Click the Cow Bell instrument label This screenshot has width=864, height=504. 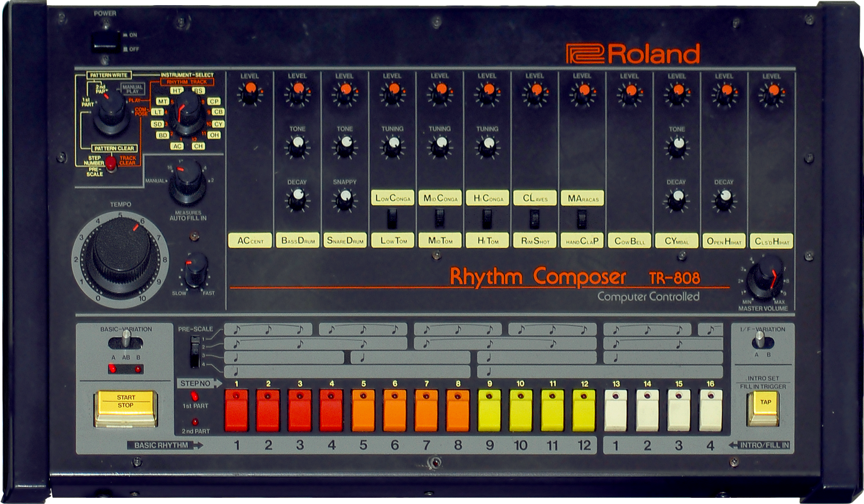pos(630,241)
